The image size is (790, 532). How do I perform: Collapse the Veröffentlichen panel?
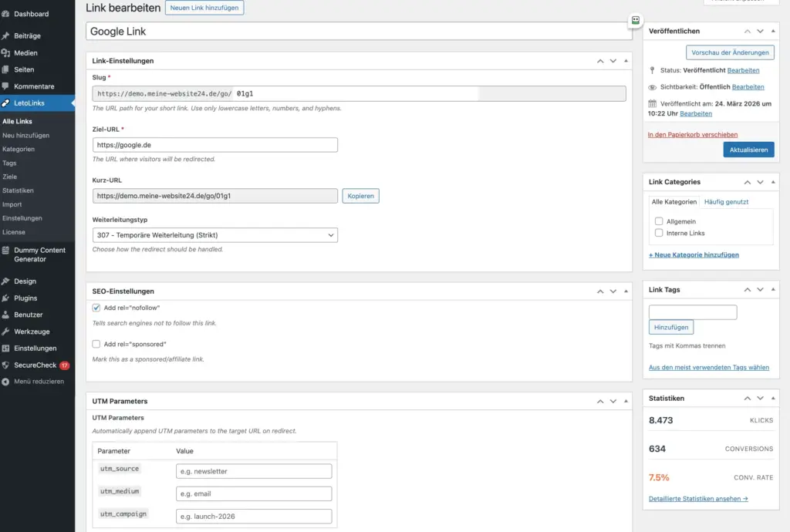pos(773,31)
